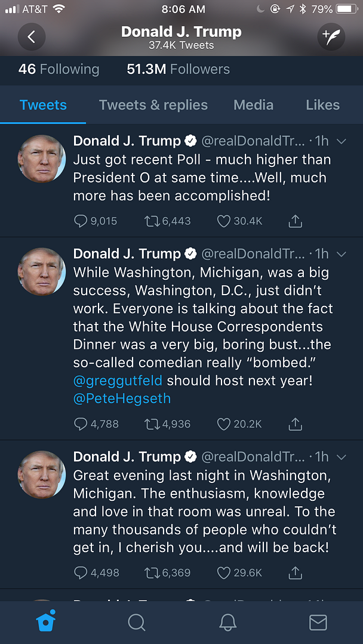Like the Correspondents Dinner tweet
363x644 pixels.
pos(224,424)
